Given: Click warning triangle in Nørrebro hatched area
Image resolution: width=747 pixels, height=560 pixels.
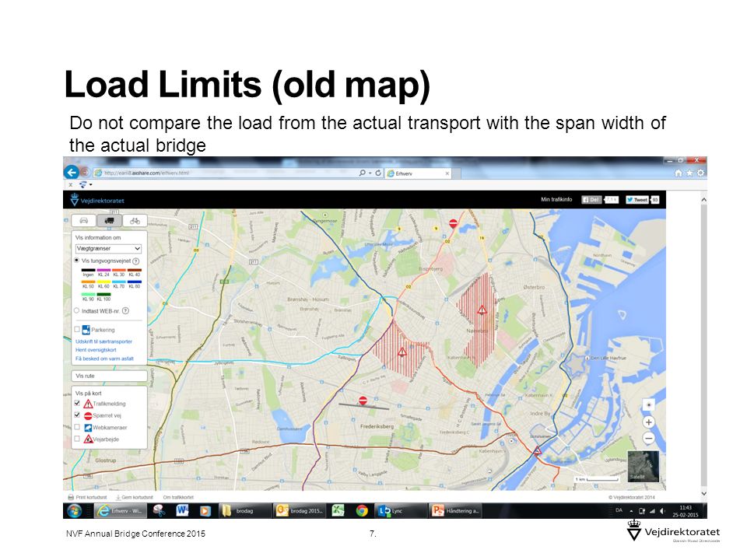Looking at the screenshot, I should click(x=482, y=310).
